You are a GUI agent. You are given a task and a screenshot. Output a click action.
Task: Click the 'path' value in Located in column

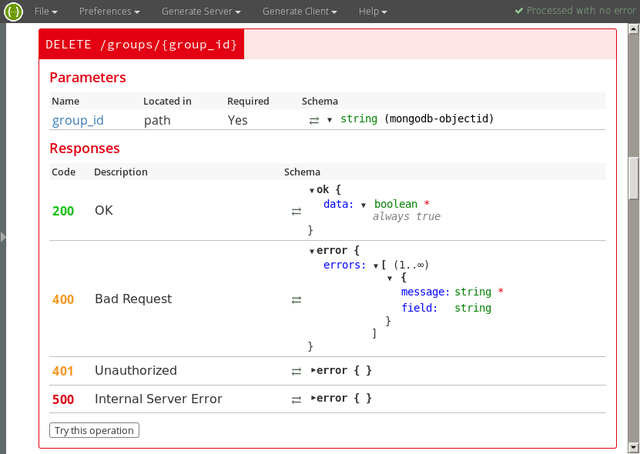pyautogui.click(x=157, y=121)
